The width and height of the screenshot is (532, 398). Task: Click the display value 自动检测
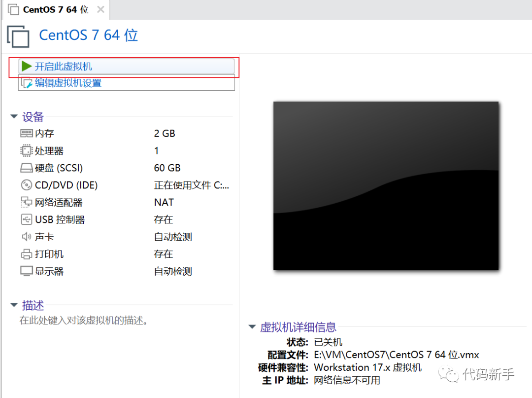173,271
